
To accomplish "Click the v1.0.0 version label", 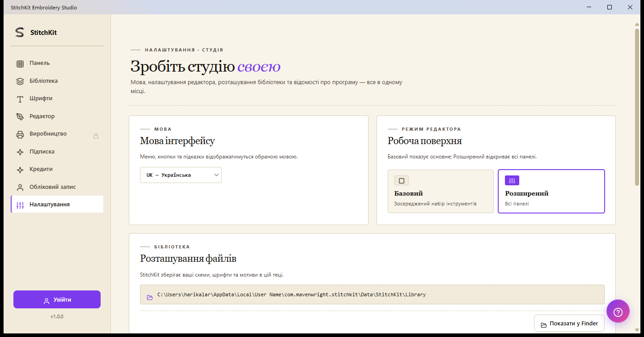I will pyautogui.click(x=57, y=316).
